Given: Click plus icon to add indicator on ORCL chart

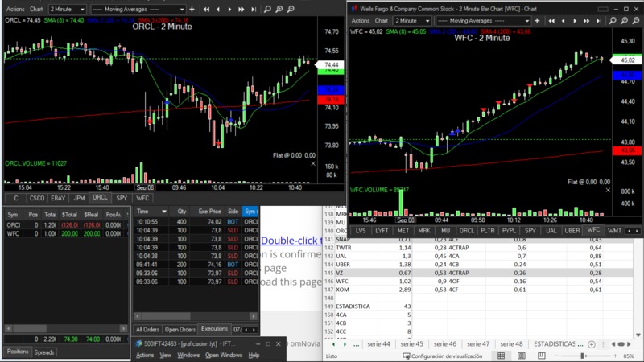Looking at the screenshot, I should 191,10.
